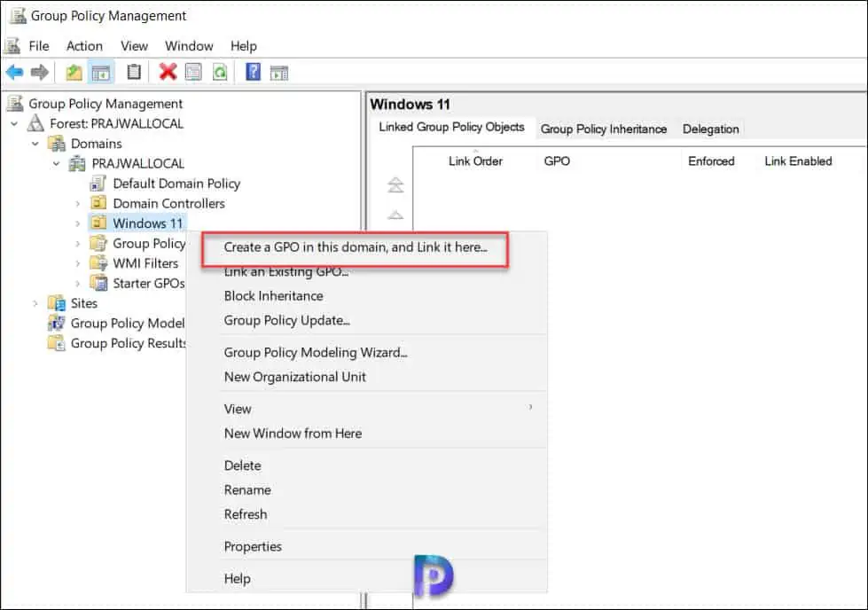The height and width of the screenshot is (610, 868).
Task: Choose New Organizational Unit
Action: [x=295, y=377]
